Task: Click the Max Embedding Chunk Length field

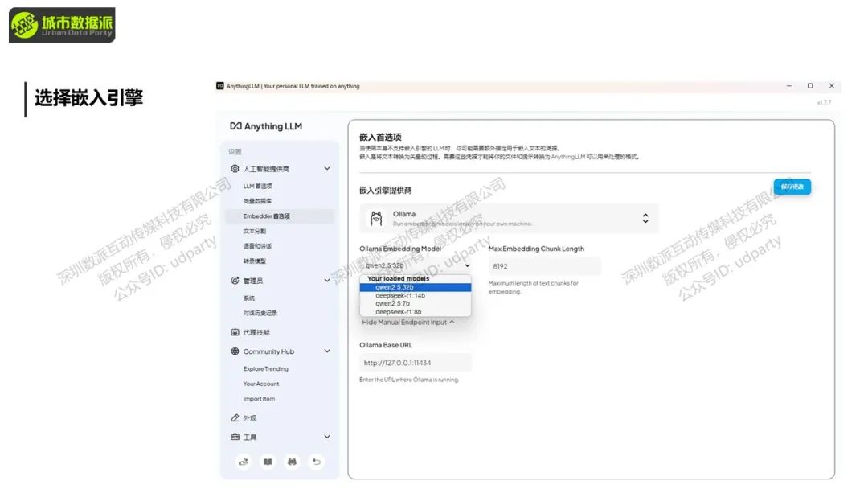Action: click(544, 266)
